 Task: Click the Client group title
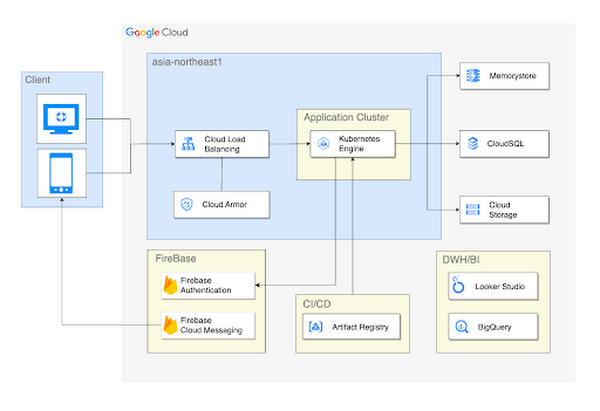pyautogui.click(x=38, y=80)
